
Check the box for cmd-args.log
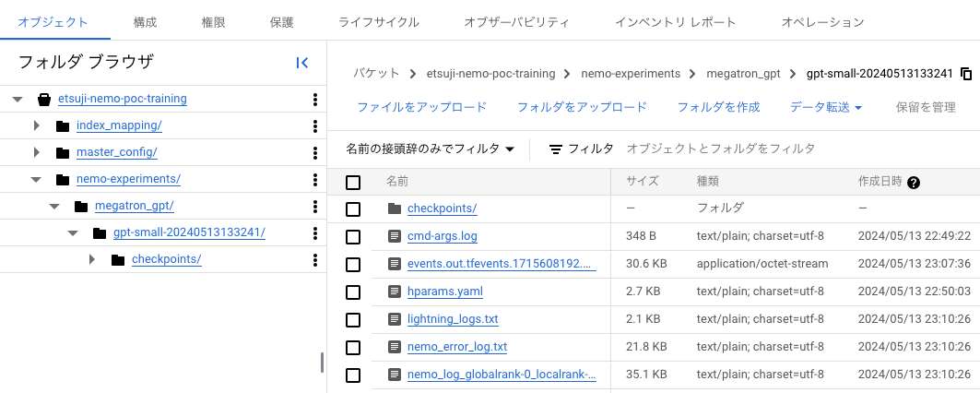(x=353, y=236)
